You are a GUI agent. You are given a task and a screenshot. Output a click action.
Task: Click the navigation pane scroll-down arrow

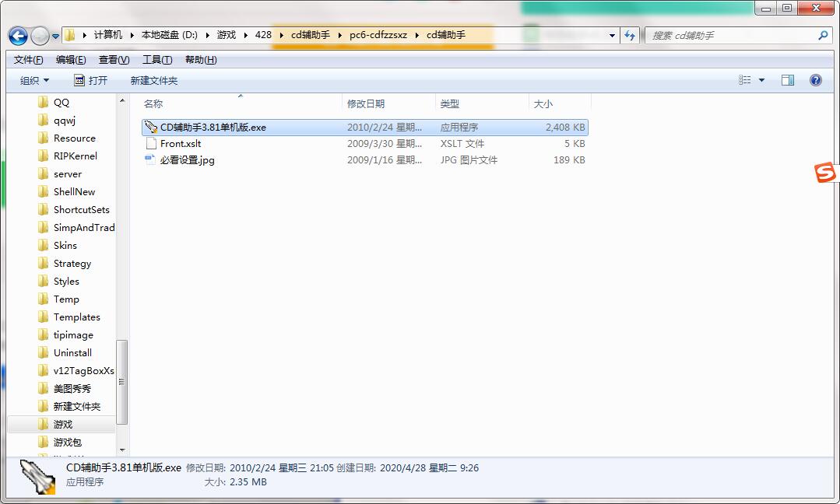click(122, 450)
